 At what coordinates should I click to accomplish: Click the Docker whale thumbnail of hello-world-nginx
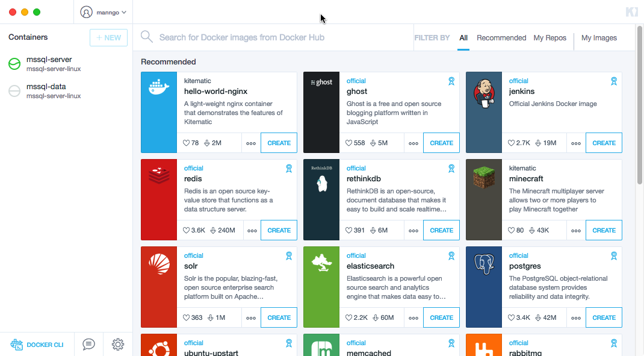click(x=159, y=112)
